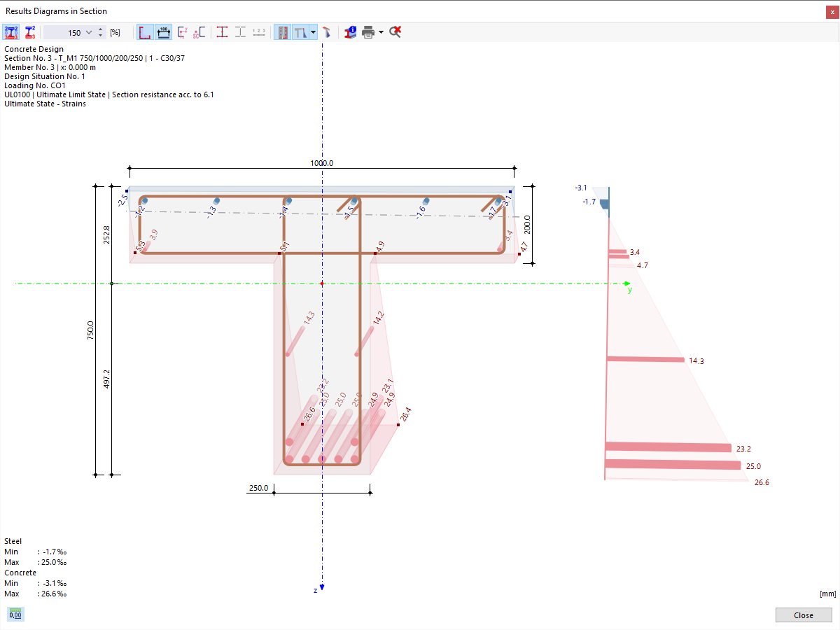The width and height of the screenshot is (840, 630).
Task: Activate the second section results icon
Action: click(x=29, y=32)
